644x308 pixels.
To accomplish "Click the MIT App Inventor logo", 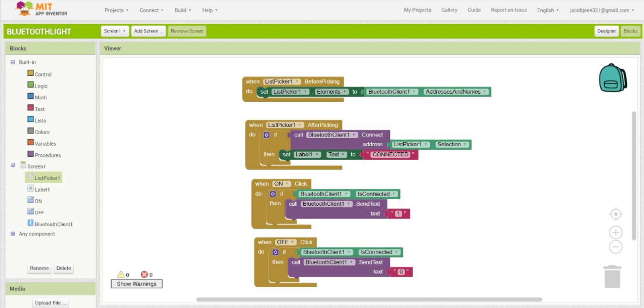I will 41,9.
